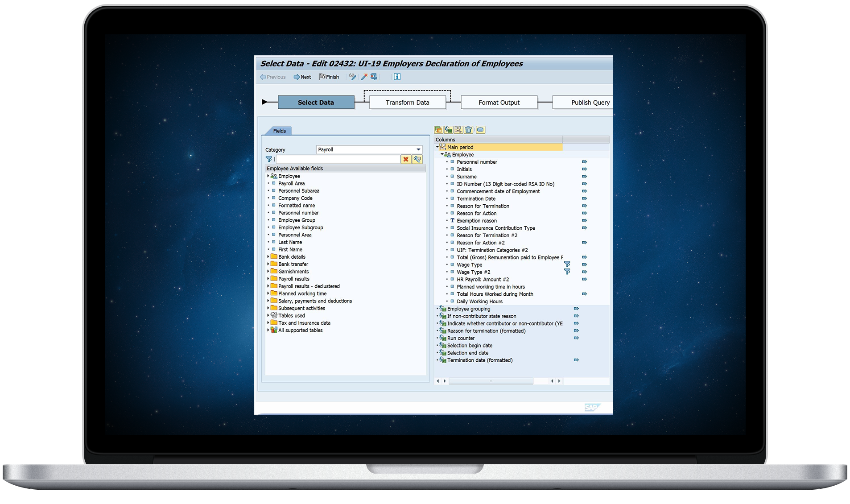Expand the Tax and insurance data folder
850x504 pixels.
point(268,322)
